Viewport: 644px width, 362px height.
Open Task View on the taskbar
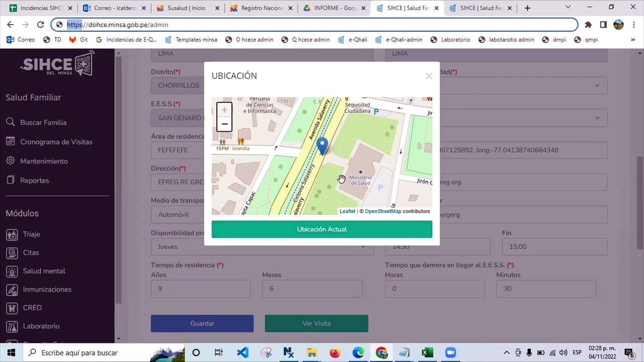pyautogui.click(x=219, y=352)
